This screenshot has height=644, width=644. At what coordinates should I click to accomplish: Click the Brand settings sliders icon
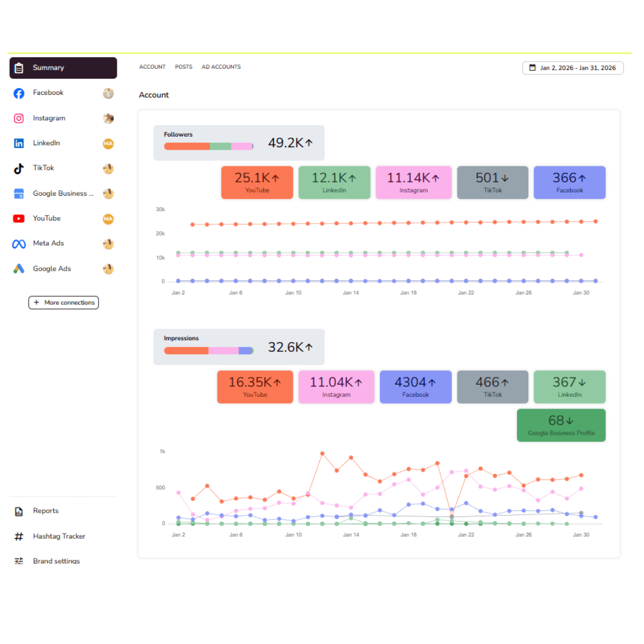[x=19, y=561]
